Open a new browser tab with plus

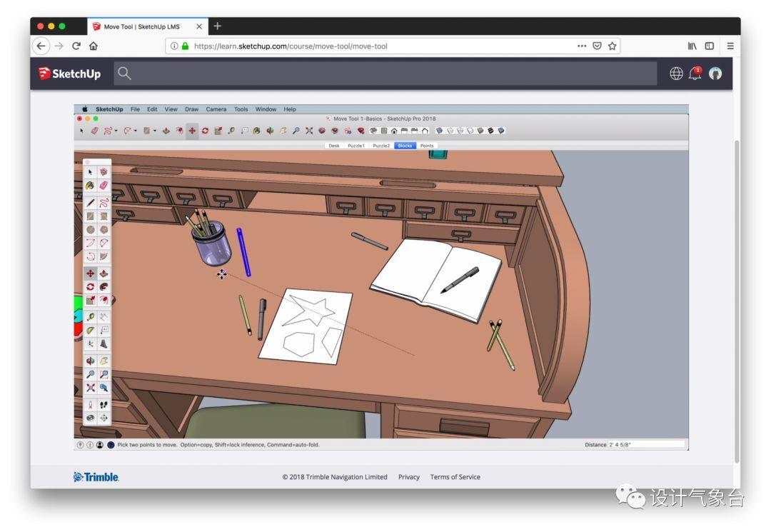[x=217, y=26]
